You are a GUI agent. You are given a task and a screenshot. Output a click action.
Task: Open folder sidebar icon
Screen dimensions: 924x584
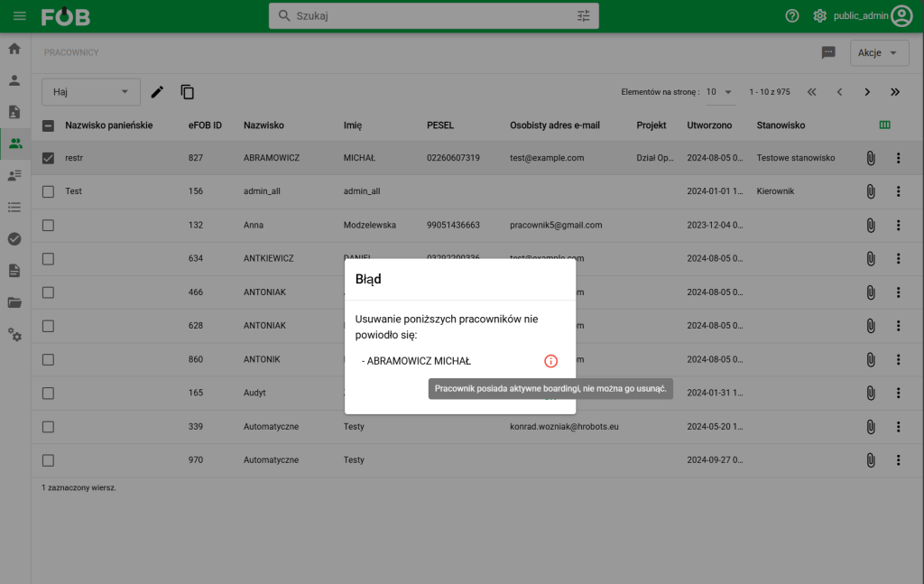pyautogui.click(x=14, y=302)
